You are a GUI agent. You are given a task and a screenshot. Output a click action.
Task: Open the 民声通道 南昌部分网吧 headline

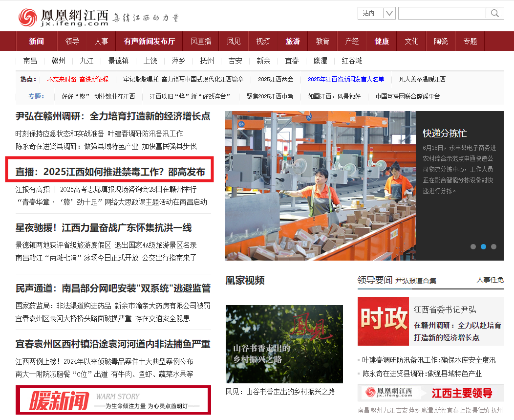click(x=113, y=288)
